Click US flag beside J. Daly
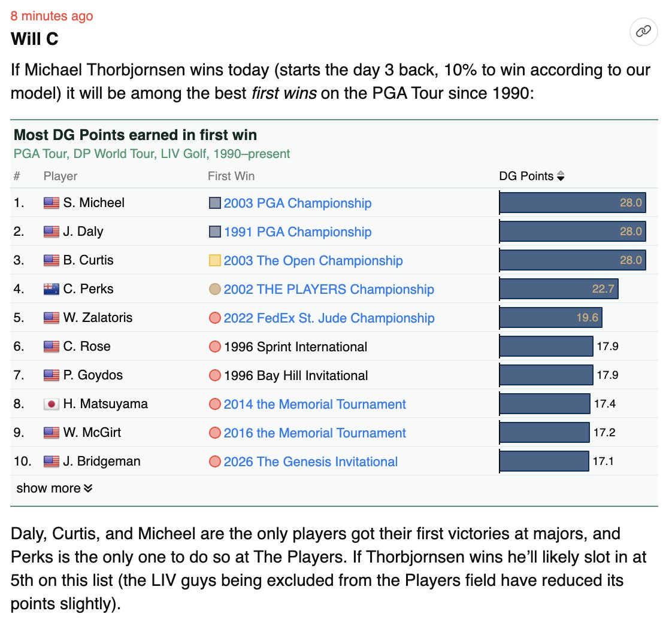This screenshot has height=620, width=672. pyautogui.click(x=52, y=231)
